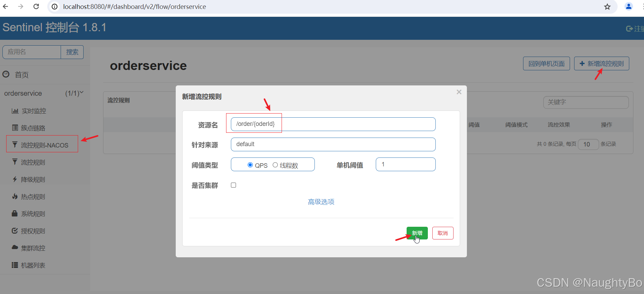Select the QPS threshold type
Screen dimensions: 644x294
[250, 165]
